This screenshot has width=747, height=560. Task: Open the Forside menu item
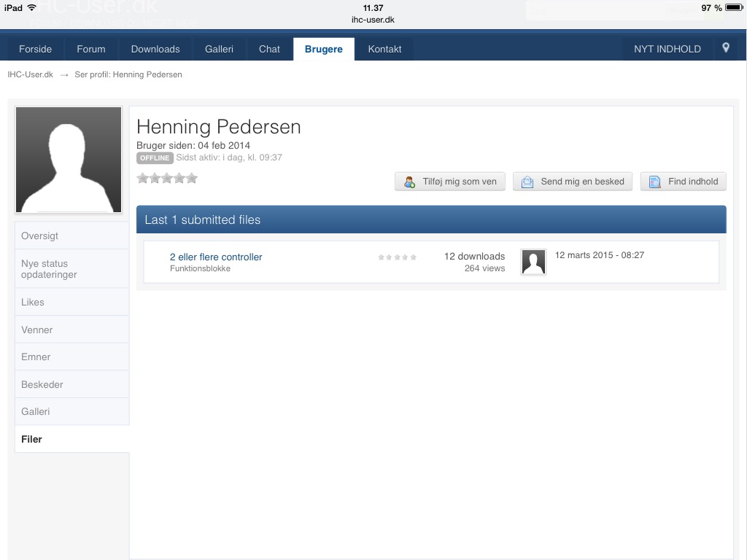point(35,49)
